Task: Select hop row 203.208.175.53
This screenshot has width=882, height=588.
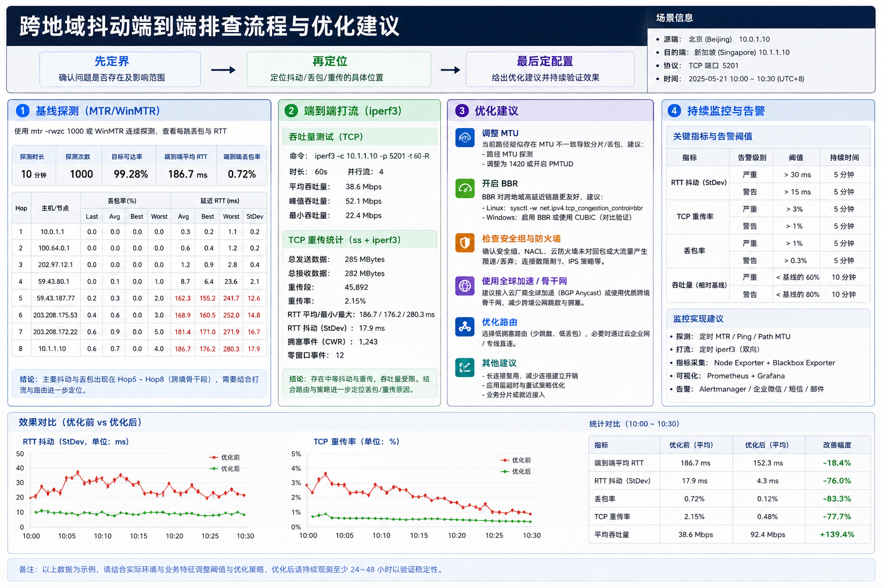Action: 140,315
